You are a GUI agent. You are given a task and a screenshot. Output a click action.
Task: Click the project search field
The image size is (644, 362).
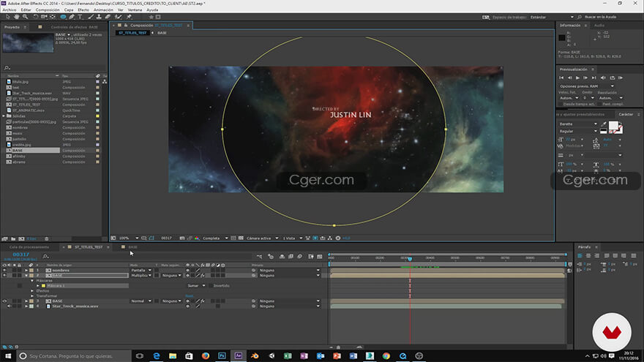click(x=53, y=68)
